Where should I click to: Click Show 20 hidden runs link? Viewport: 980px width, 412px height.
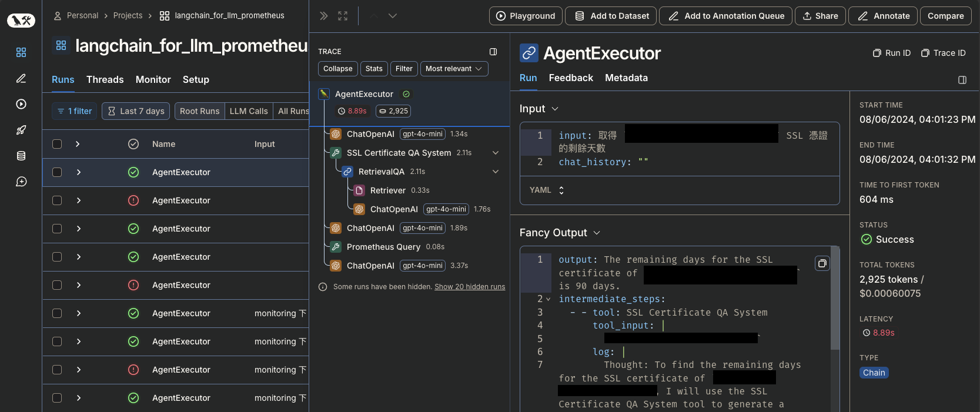469,287
